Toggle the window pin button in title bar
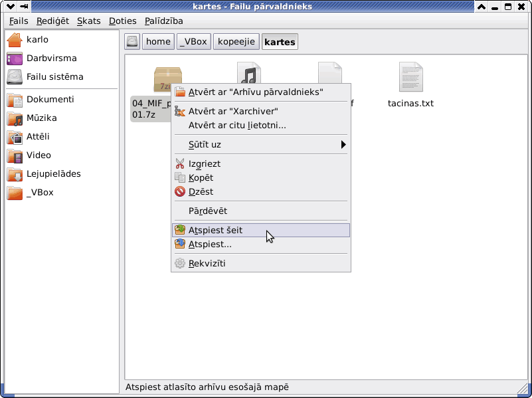532x398 pixels. click(24, 7)
